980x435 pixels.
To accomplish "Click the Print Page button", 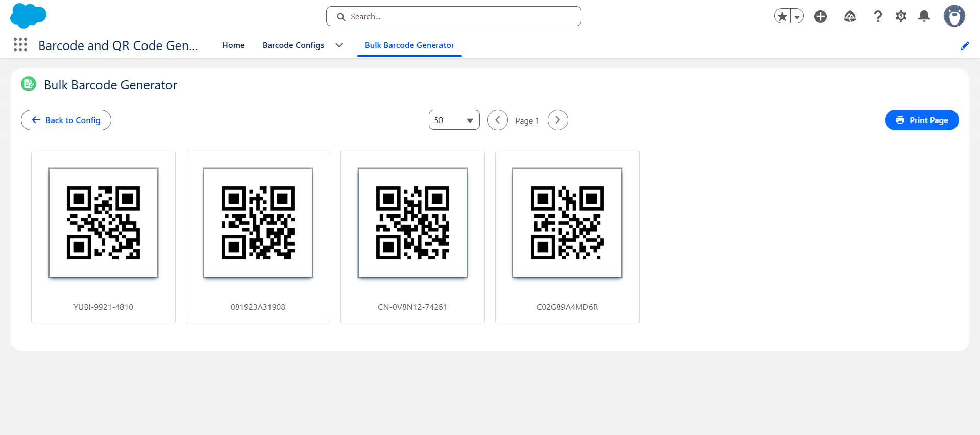I will click(922, 120).
